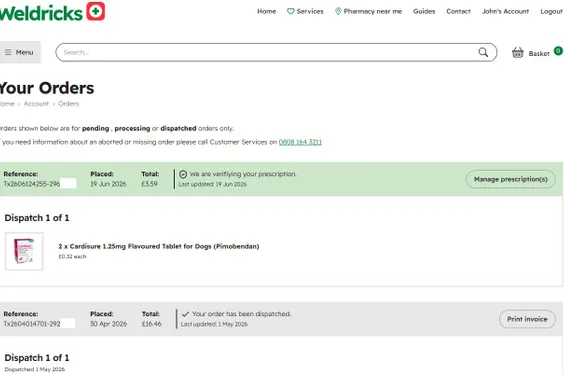Click 'Dispatch 1 of 1' heading above Cardisure

coord(37,218)
